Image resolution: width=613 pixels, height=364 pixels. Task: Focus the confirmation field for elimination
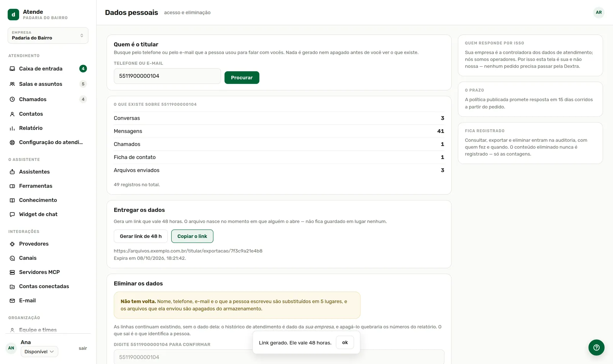click(x=279, y=357)
